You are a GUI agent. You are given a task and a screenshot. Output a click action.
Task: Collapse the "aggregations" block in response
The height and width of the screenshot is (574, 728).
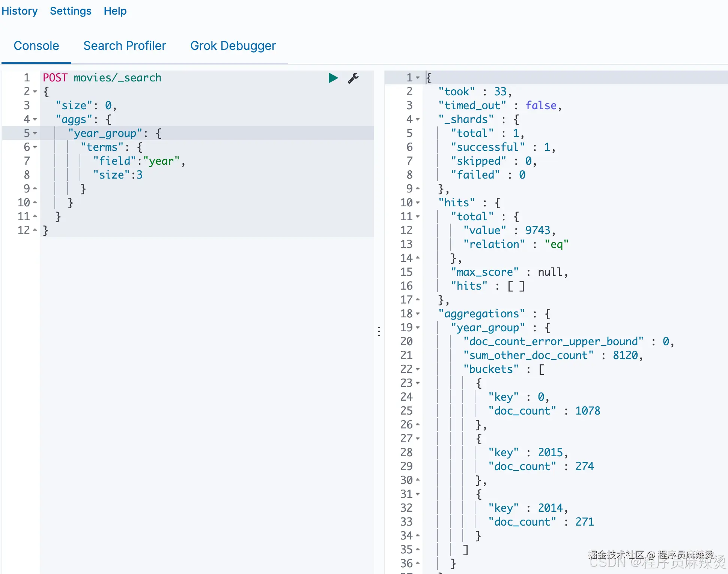point(418,314)
